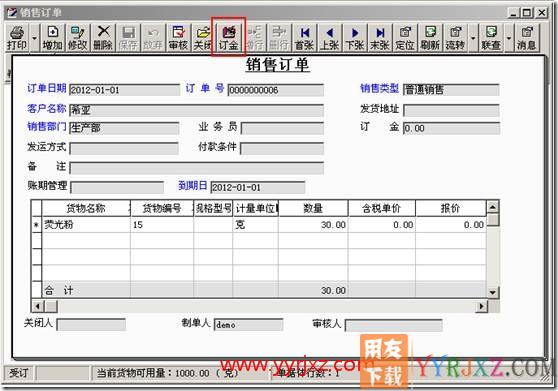Click the 删行 delete row icon

click(x=279, y=38)
